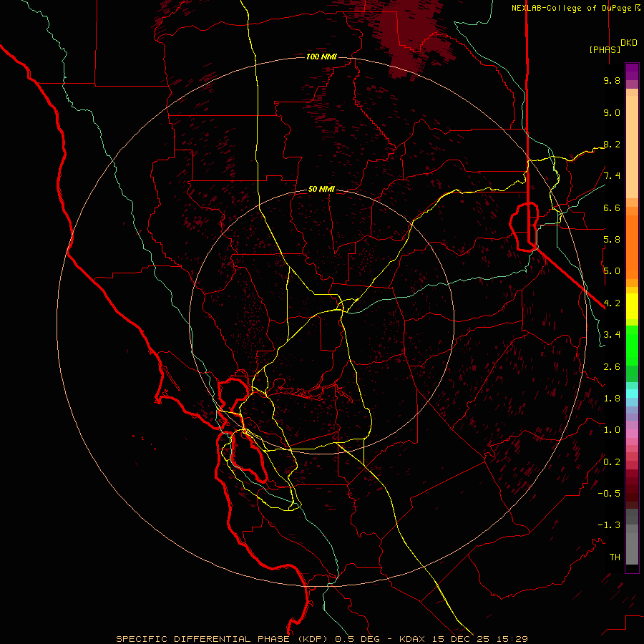Click the pink band of the color scale
The height and width of the screenshot is (644, 644).
point(632,434)
